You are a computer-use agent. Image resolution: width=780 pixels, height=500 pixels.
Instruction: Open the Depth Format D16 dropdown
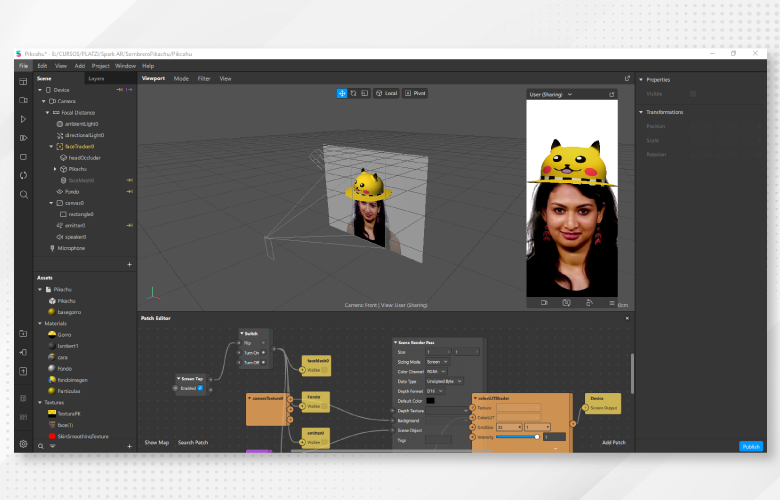435,391
